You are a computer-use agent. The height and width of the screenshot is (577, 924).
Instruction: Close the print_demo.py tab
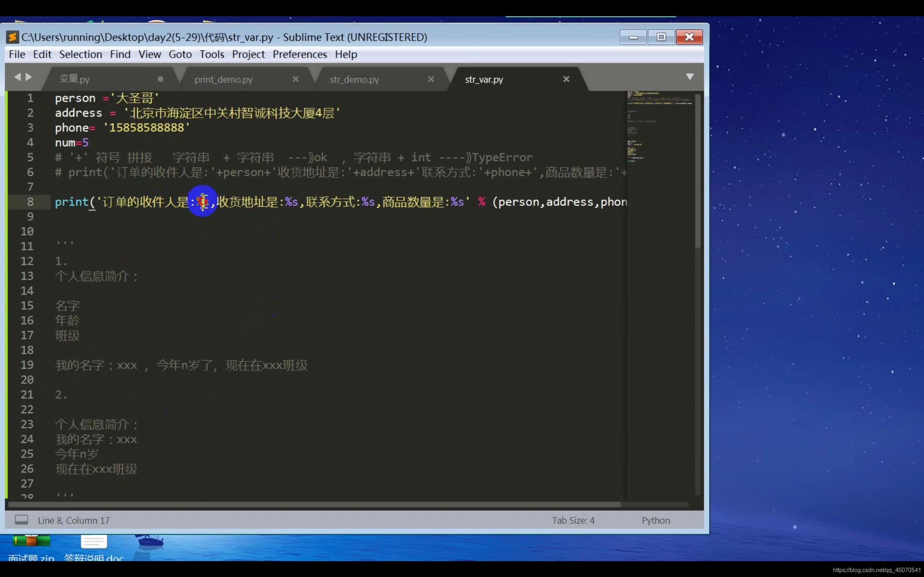(296, 79)
